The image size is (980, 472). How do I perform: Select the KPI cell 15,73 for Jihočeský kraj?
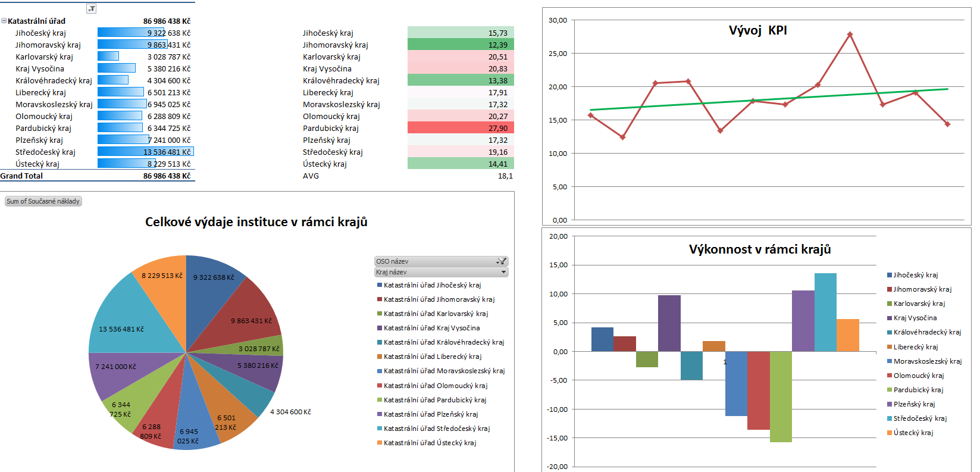pyautogui.click(x=461, y=33)
